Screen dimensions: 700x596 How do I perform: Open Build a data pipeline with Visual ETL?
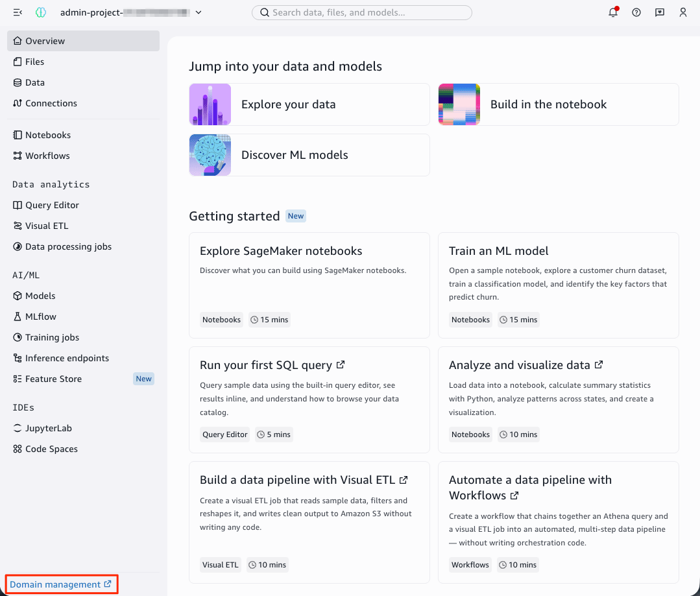297,480
